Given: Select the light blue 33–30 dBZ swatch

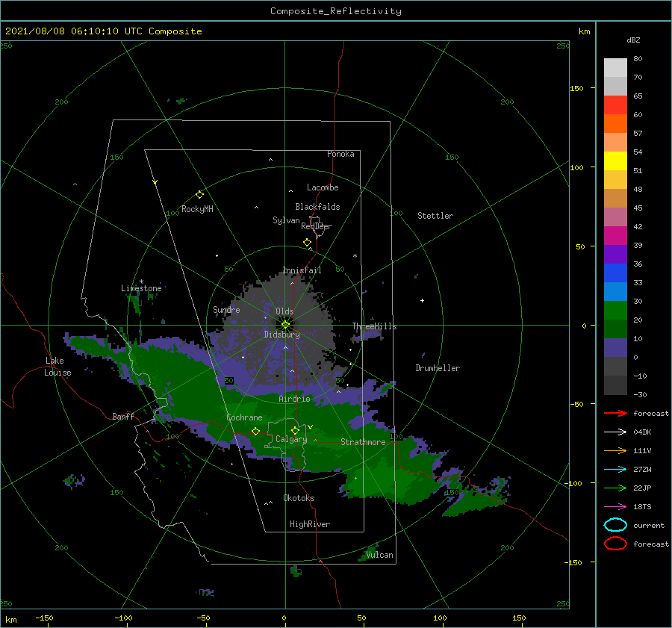Looking at the screenshot, I should point(615,291).
